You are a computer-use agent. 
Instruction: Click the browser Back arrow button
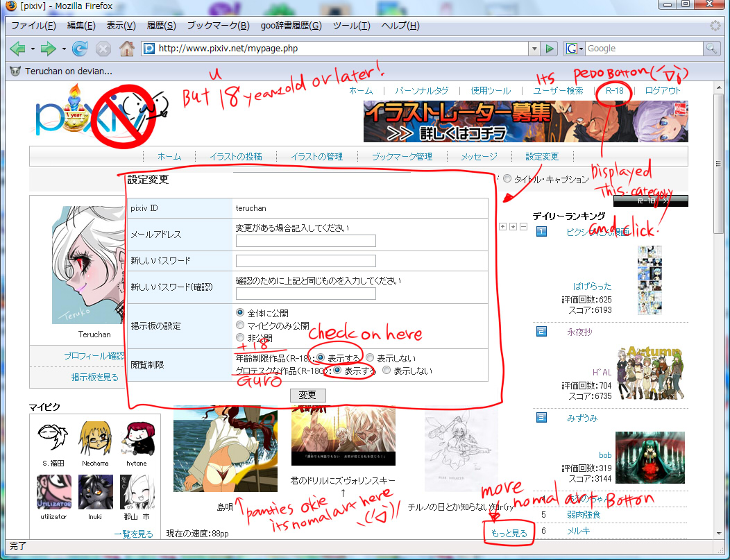[x=17, y=49]
